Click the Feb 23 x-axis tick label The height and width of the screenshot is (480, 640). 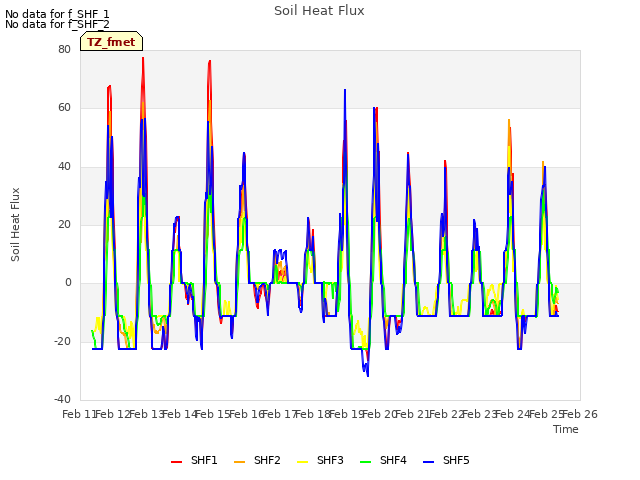[x=480, y=414]
